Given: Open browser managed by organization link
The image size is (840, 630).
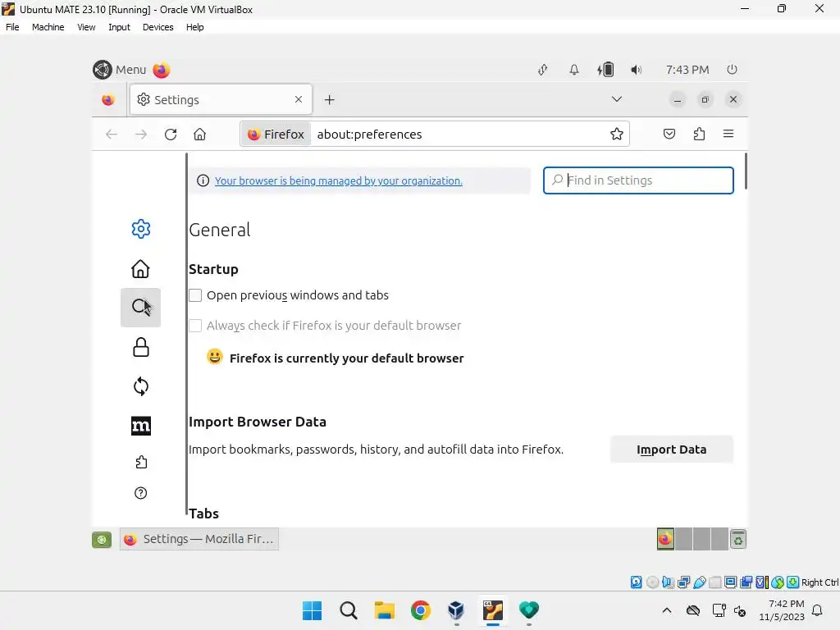Looking at the screenshot, I should click(339, 181).
